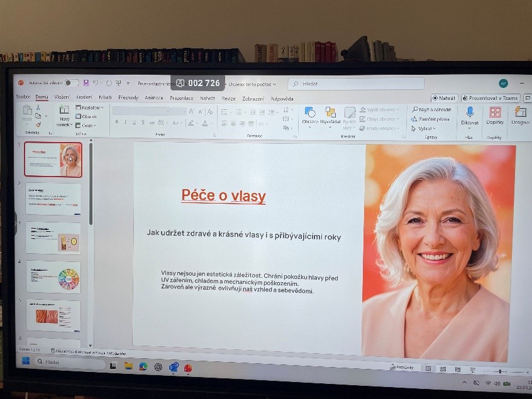Switch to the Vložení tab

click(62, 97)
